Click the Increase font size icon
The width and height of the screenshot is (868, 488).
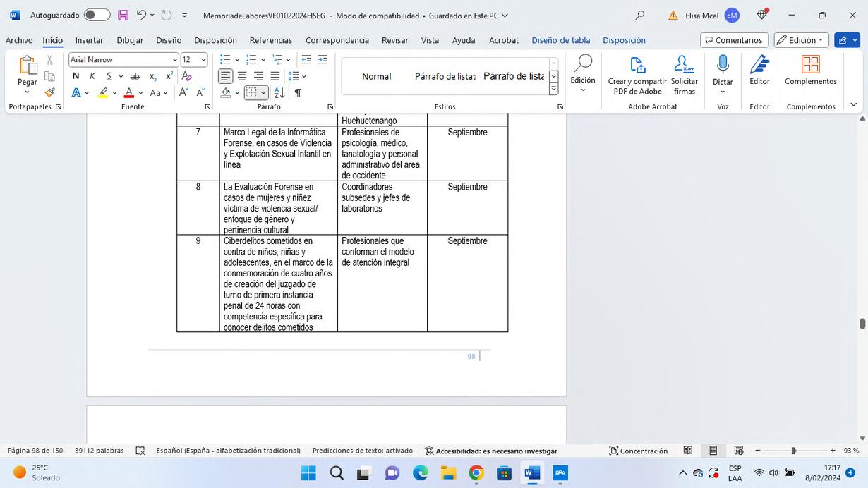point(183,92)
